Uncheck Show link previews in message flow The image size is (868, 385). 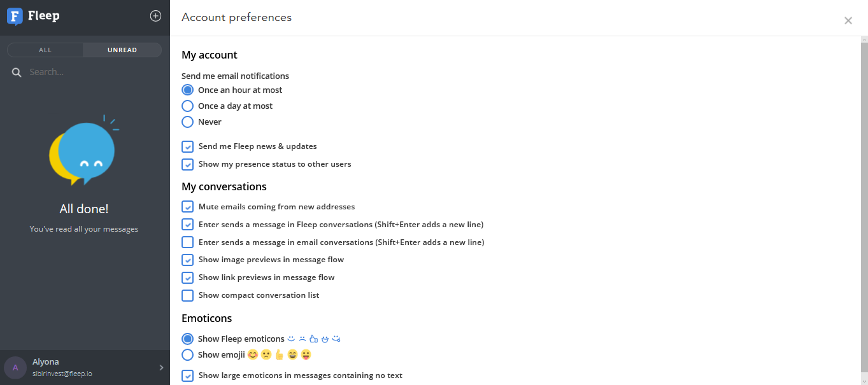pyautogui.click(x=188, y=277)
